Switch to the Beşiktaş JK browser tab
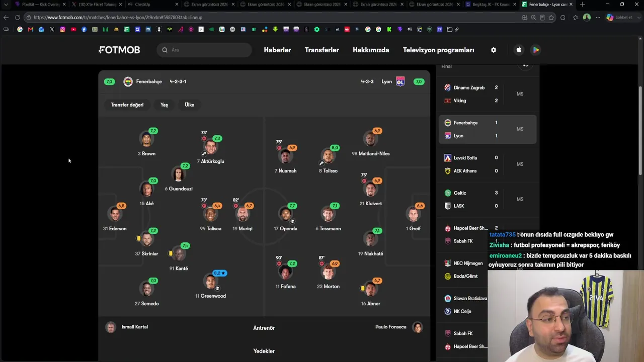The image size is (644, 362). click(491, 5)
